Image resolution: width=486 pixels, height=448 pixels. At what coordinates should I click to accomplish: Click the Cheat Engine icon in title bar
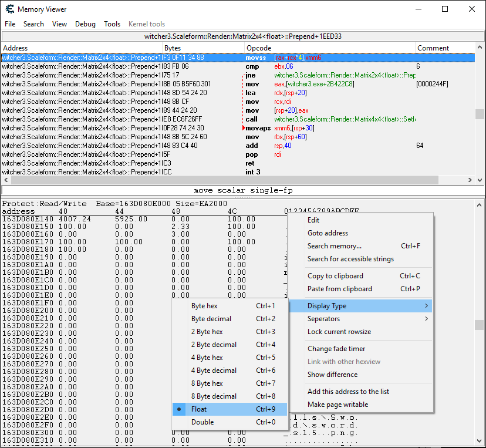point(9,9)
